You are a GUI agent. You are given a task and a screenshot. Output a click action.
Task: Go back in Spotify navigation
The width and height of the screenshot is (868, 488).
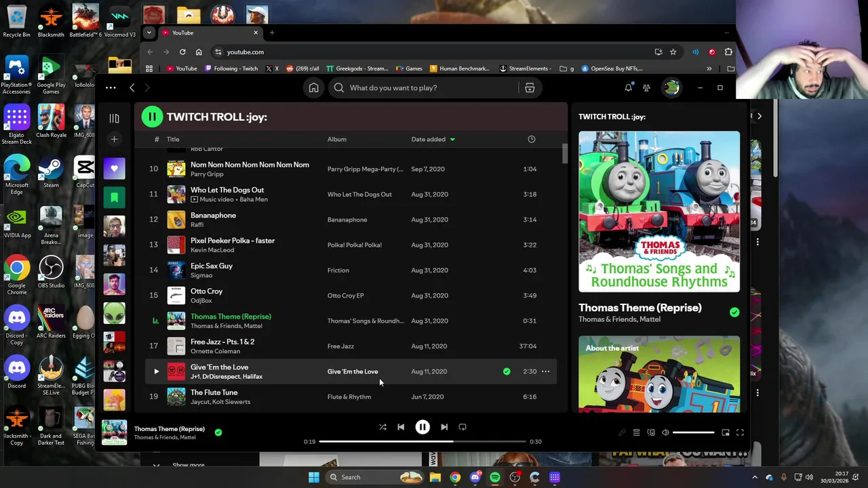132,87
